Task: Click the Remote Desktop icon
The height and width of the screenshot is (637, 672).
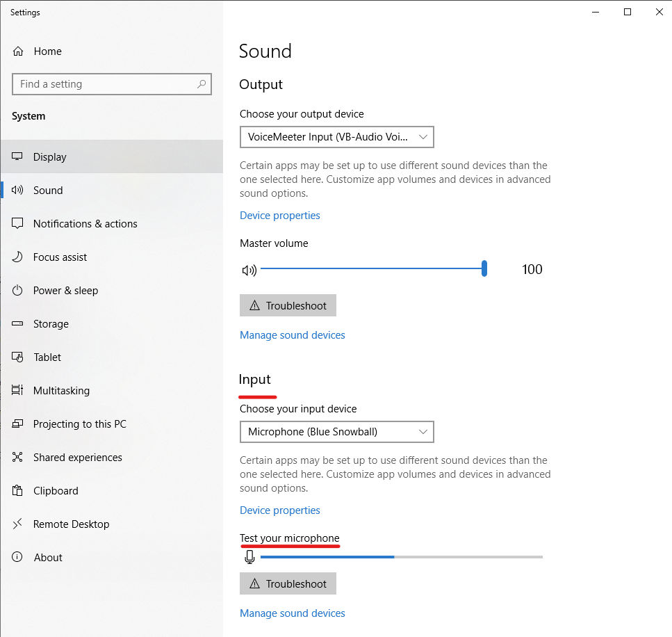Action: [17, 524]
